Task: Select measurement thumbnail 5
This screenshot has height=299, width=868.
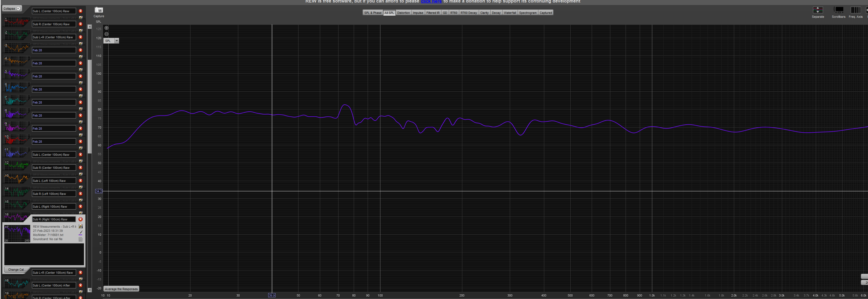Action: (17, 74)
